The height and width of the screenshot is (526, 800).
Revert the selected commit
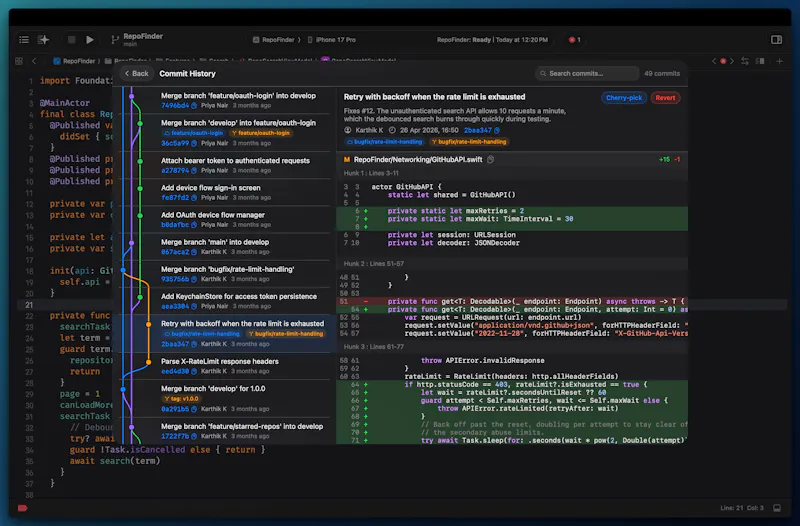click(665, 98)
